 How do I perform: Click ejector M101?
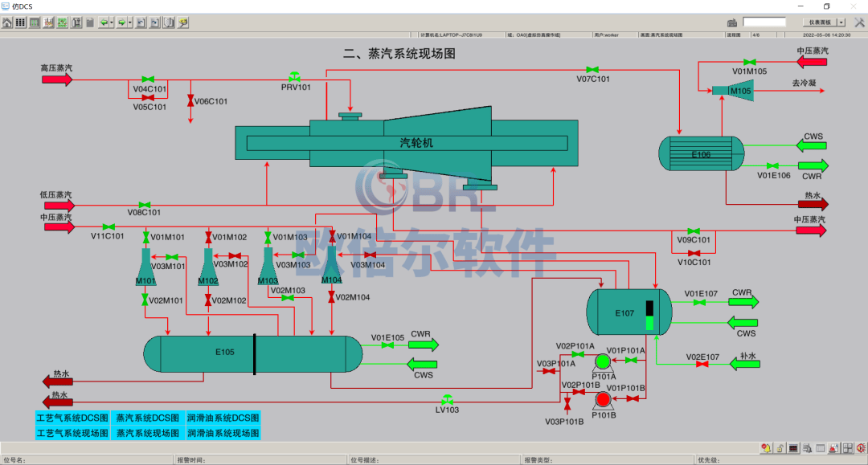click(145, 267)
